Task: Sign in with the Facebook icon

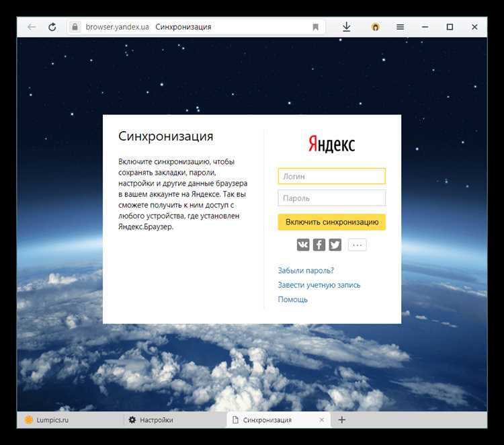Action: pyautogui.click(x=319, y=245)
